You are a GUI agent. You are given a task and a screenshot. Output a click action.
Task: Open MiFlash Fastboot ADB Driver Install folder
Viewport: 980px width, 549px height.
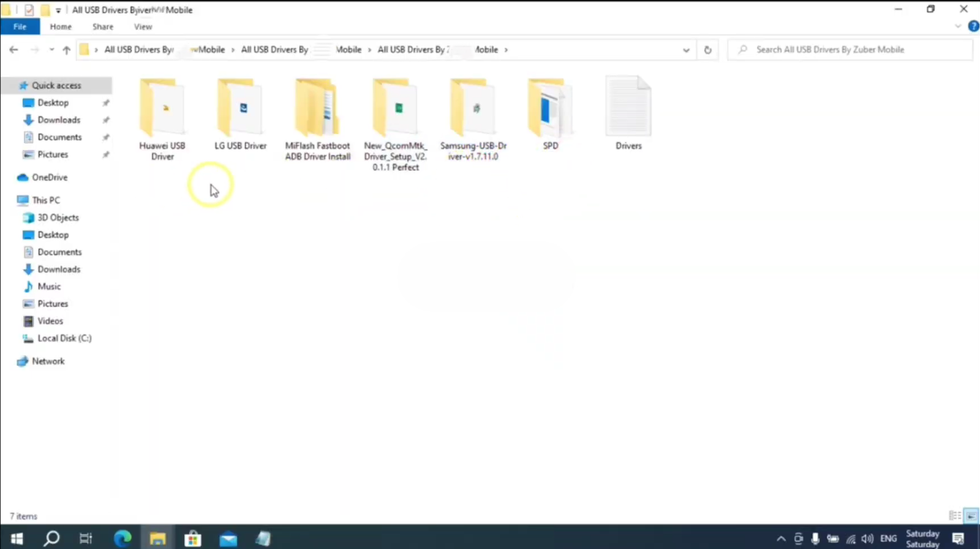pyautogui.click(x=317, y=108)
